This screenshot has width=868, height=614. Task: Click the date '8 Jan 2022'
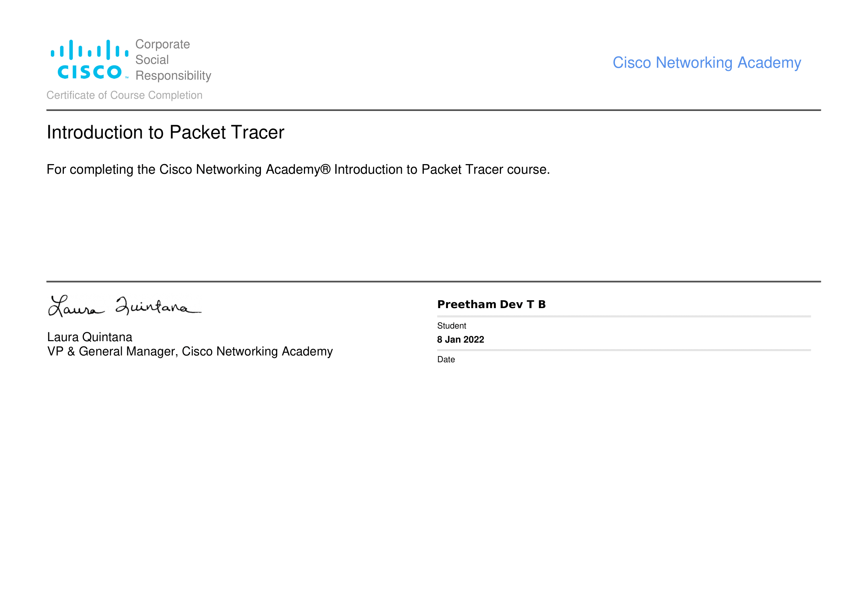pos(461,340)
